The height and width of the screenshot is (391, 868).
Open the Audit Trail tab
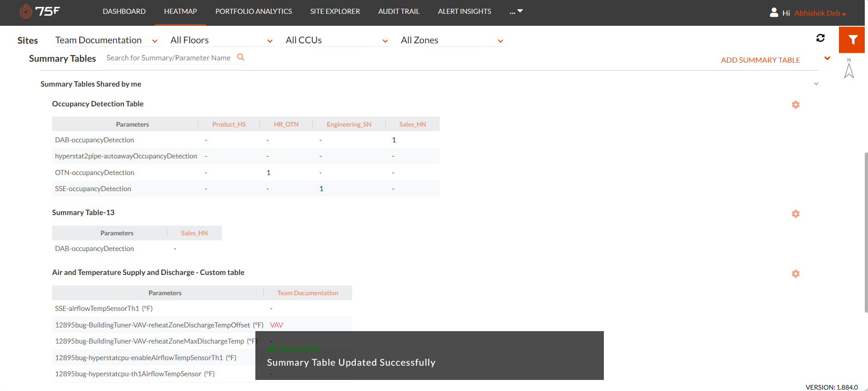(x=399, y=12)
